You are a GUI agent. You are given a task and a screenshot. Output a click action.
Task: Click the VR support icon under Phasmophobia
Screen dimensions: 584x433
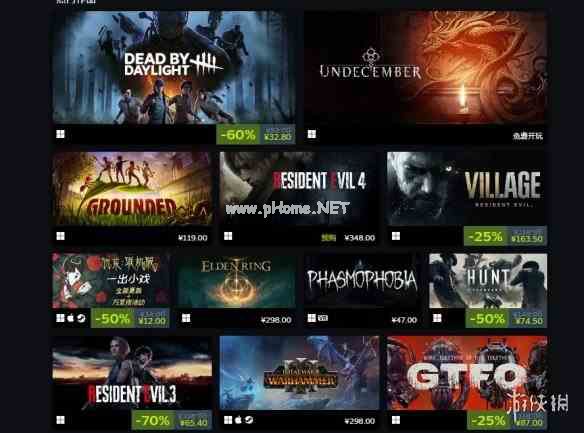click(323, 318)
